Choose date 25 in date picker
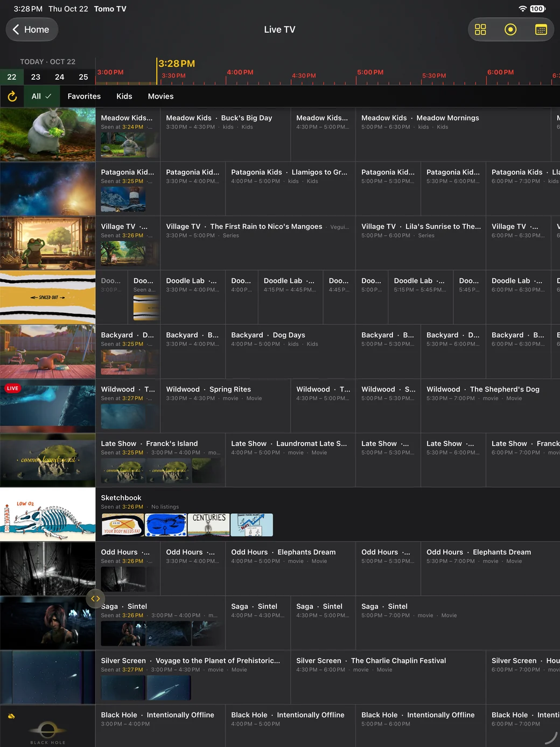560x747 pixels. 83,77
